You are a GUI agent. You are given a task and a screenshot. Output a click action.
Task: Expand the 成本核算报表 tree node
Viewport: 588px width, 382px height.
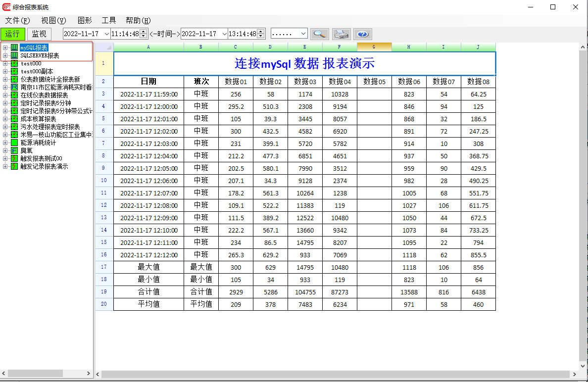5,119
